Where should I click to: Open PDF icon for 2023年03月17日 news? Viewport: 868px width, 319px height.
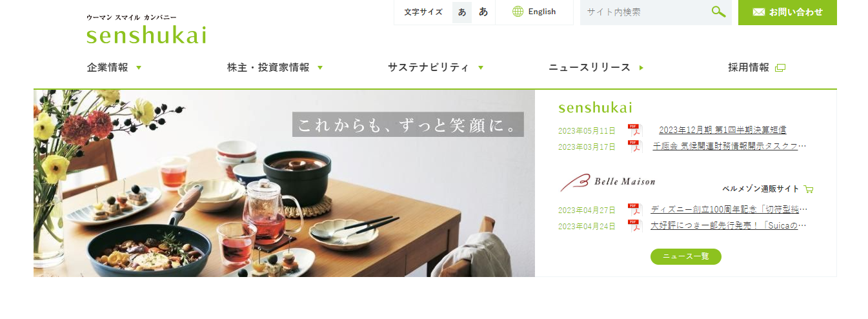click(x=635, y=147)
